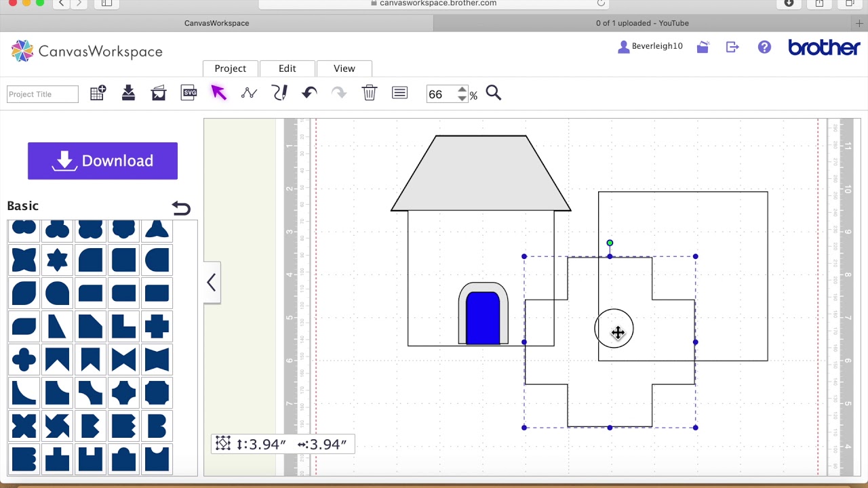Viewport: 868px width, 488px height.
Task: Select the path node drawing tool
Action: (x=249, y=94)
